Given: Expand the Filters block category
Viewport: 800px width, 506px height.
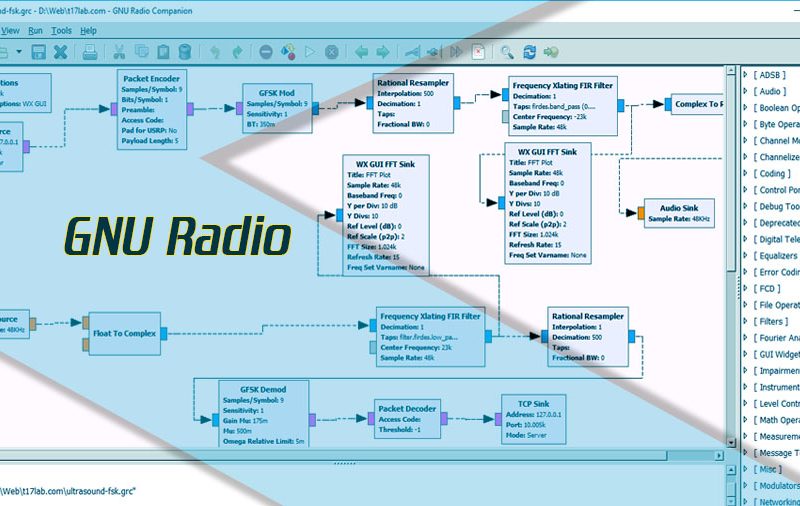Looking at the screenshot, I should point(746,321).
